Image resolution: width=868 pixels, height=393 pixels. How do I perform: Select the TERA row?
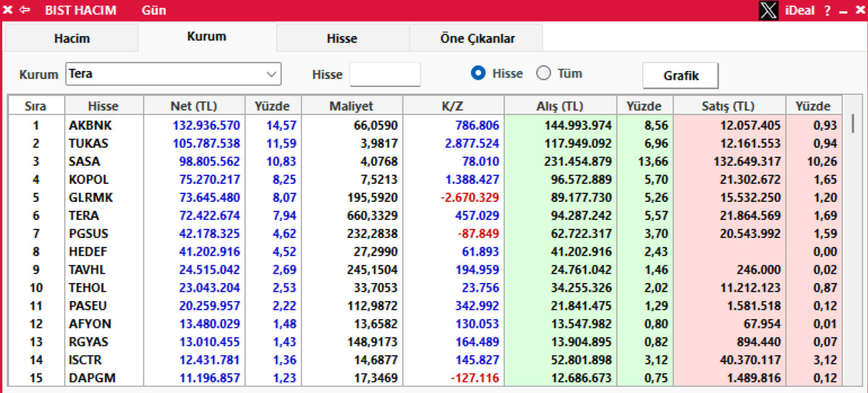click(425, 216)
